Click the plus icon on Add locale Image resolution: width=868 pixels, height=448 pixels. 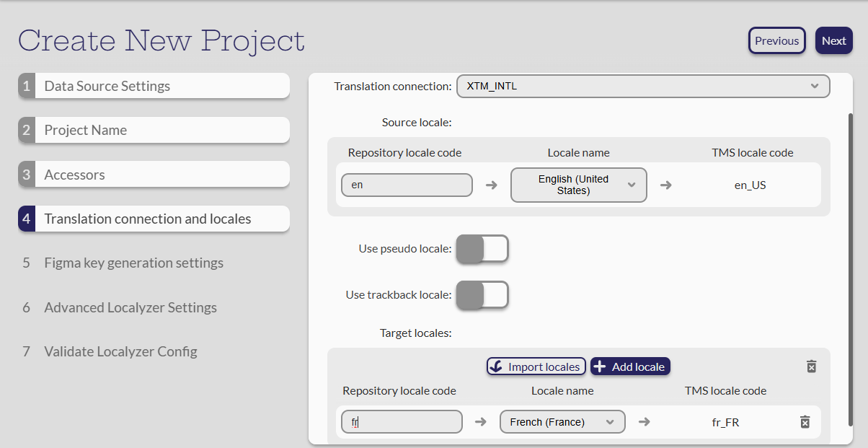click(x=600, y=366)
